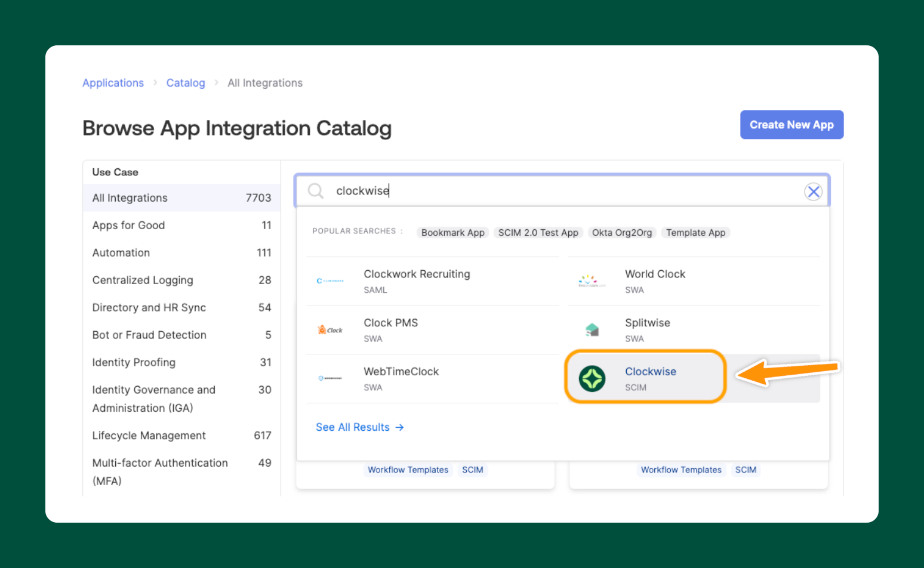Select Multi-factor Authentication use case
The image size is (924, 568).
click(181, 472)
